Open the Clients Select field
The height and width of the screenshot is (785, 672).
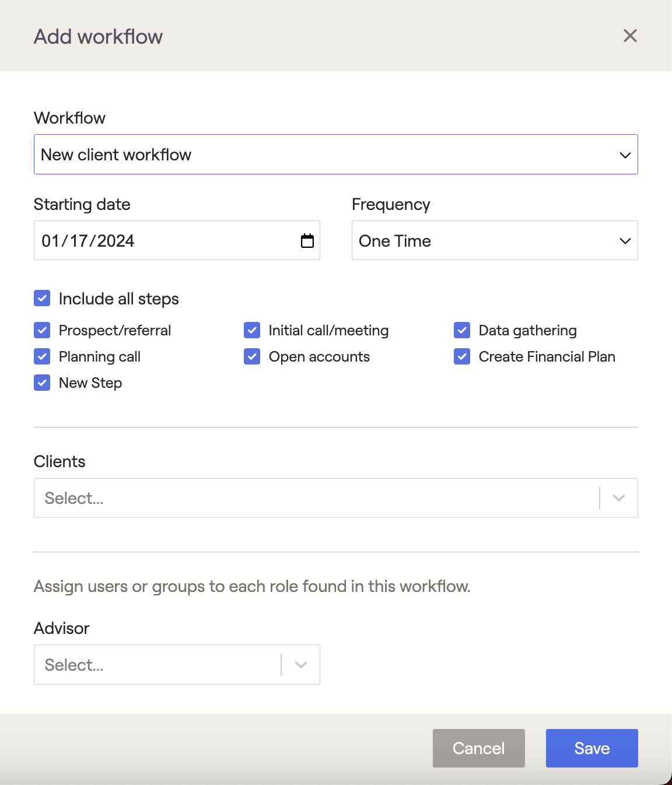tap(336, 498)
